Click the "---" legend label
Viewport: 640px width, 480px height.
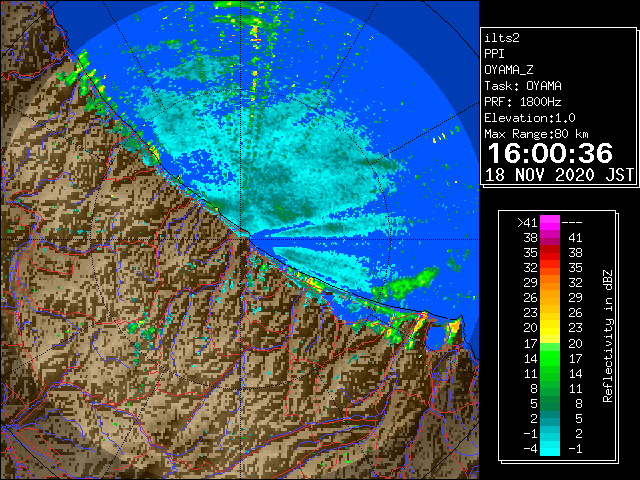[x=572, y=223]
